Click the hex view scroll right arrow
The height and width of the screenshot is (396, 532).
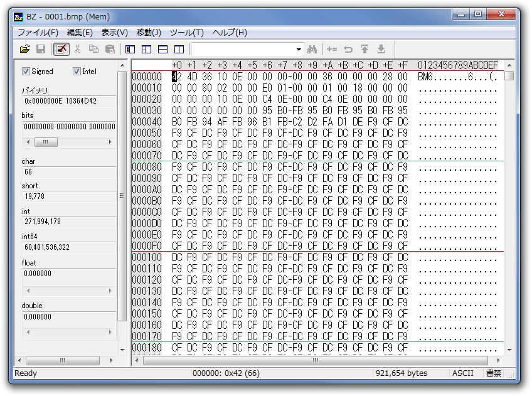pyautogui.click(x=498, y=360)
